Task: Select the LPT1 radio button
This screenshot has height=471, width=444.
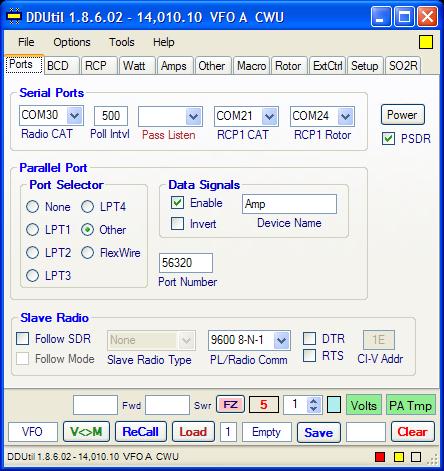Action: point(32,230)
